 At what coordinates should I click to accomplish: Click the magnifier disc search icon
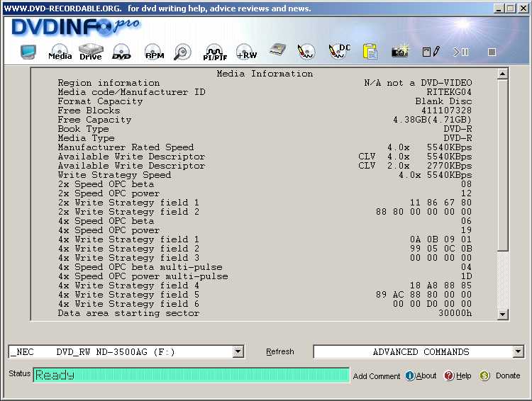(x=182, y=52)
